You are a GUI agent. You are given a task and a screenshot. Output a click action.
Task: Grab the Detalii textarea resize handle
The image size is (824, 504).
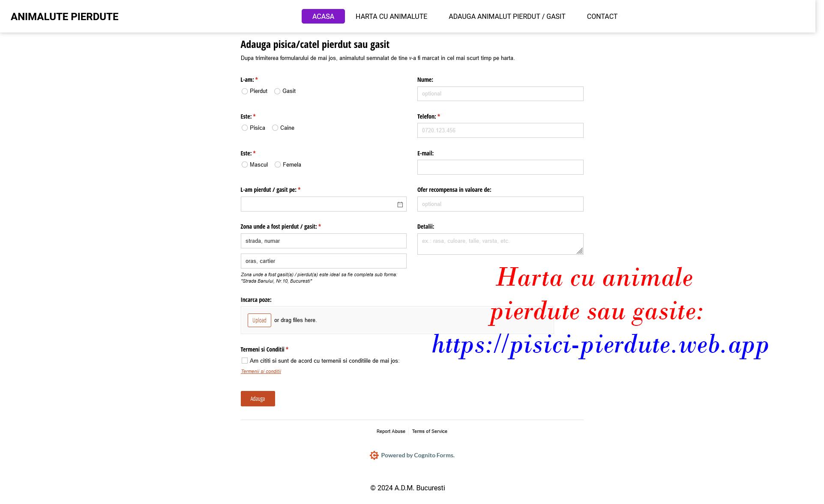[x=579, y=251]
